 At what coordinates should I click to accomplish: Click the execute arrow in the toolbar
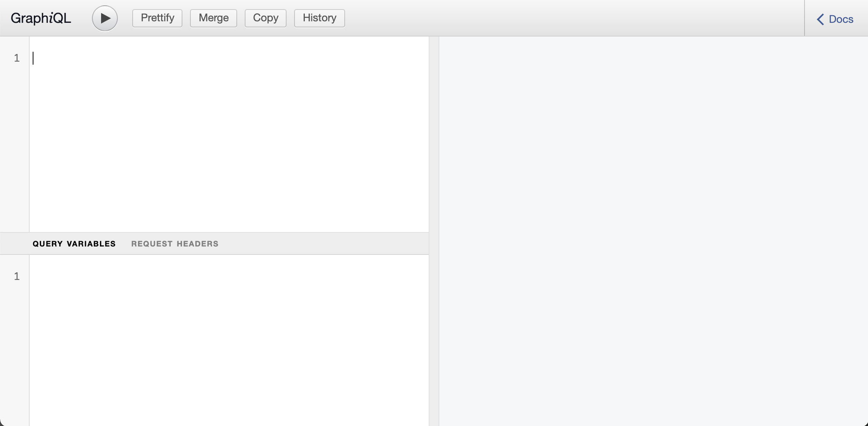tap(105, 18)
